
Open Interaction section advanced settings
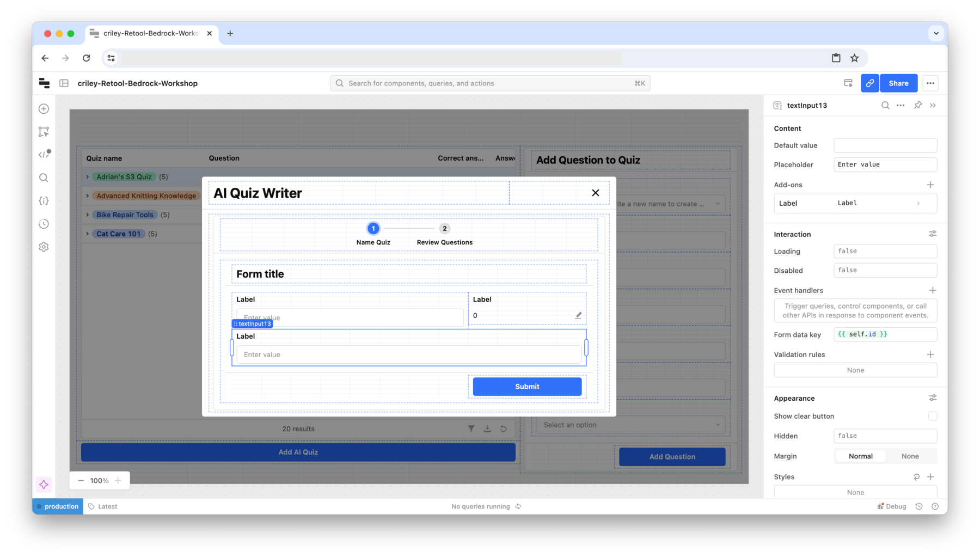tap(933, 234)
